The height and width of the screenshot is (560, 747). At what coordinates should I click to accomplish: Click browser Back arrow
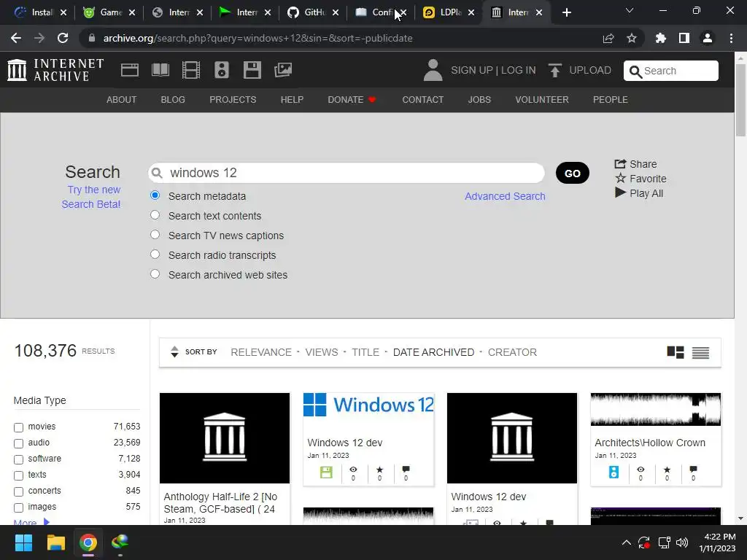click(x=16, y=38)
